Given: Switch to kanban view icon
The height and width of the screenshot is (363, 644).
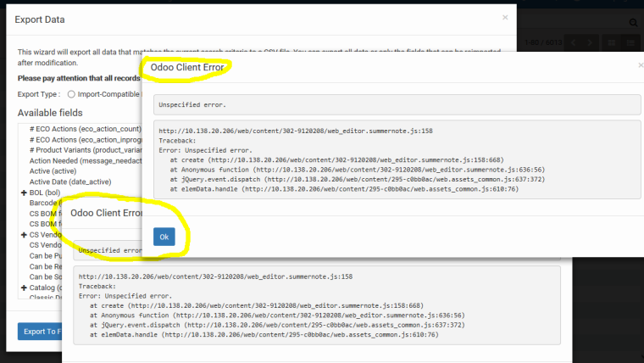Looking at the screenshot, I should [x=612, y=42].
